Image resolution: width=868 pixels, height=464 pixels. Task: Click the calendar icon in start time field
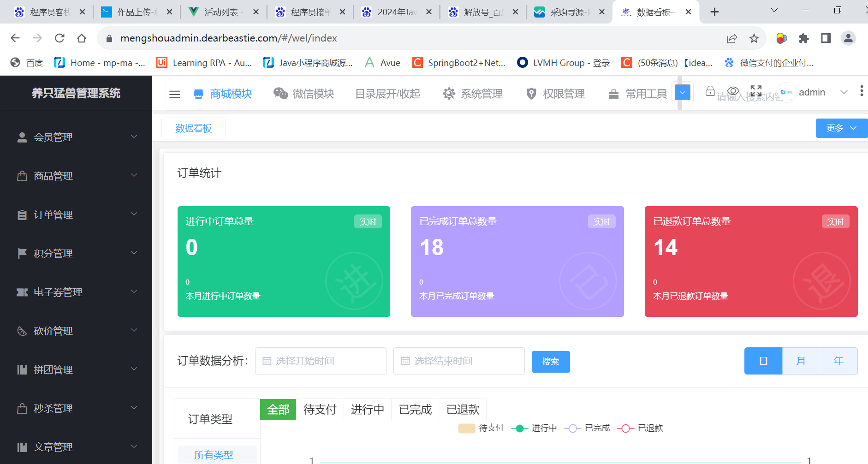267,361
